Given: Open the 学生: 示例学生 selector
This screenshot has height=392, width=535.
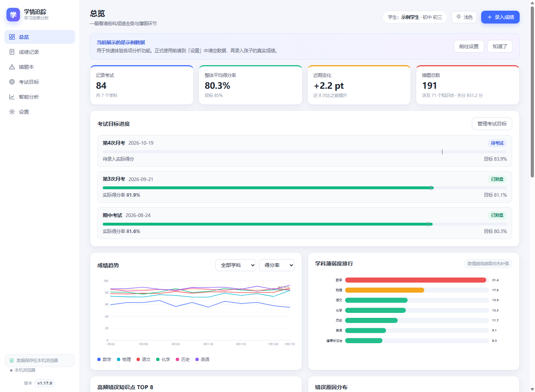Looking at the screenshot, I should click(x=415, y=17).
